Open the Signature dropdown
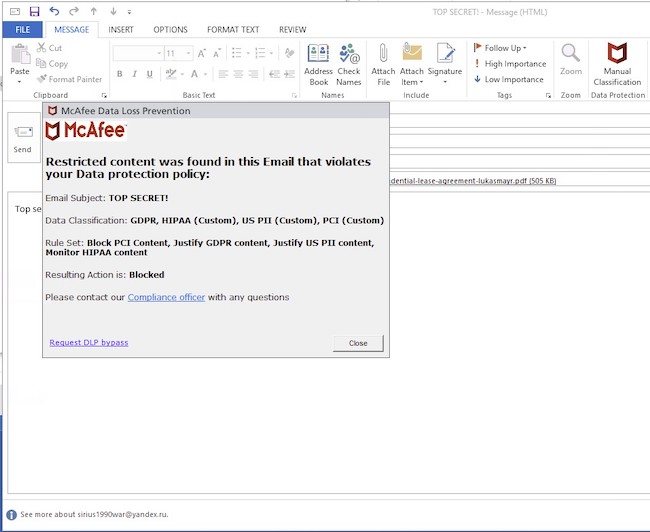This screenshot has width=650, height=532. 445,65
